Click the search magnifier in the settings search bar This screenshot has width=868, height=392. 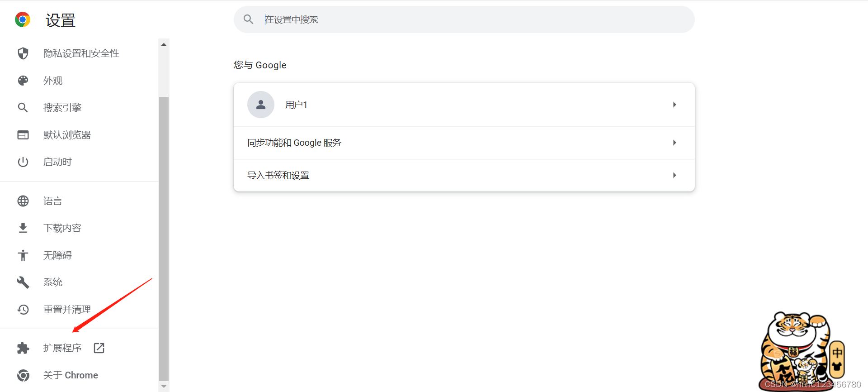click(x=248, y=19)
